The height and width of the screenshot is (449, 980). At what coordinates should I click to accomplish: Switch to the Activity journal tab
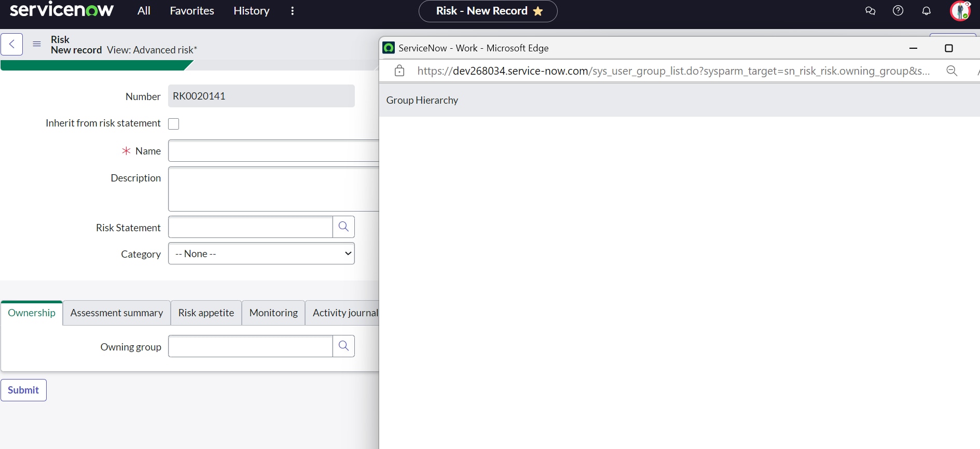coord(342,313)
